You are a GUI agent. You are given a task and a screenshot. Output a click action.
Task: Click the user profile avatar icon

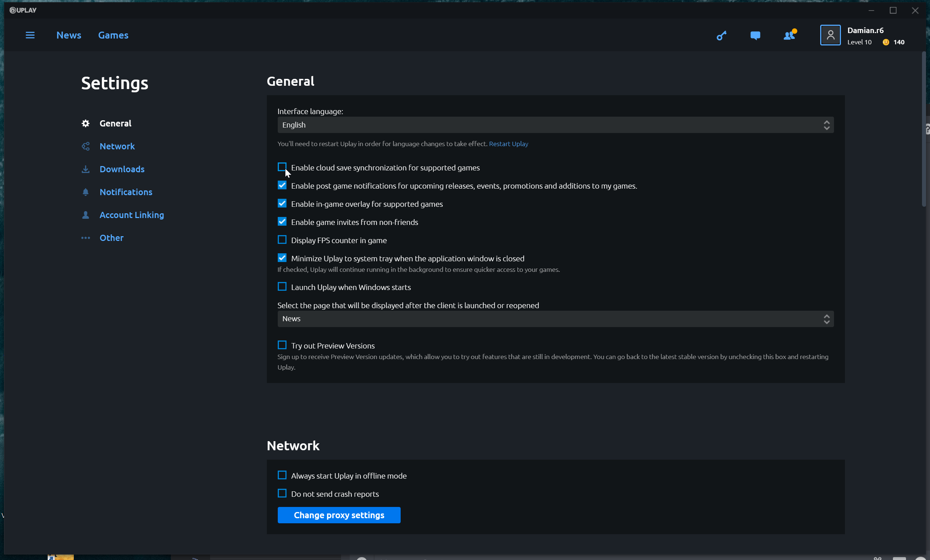click(830, 35)
